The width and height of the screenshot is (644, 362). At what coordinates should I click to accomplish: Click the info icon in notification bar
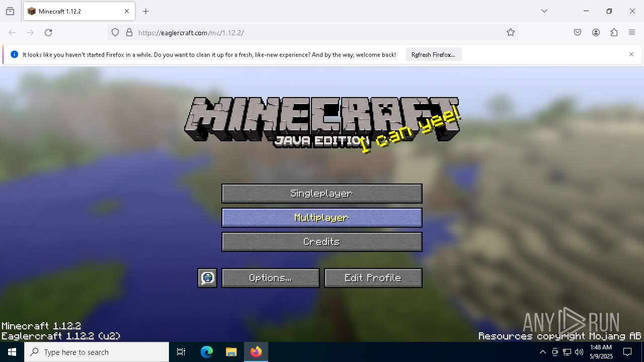tap(14, 54)
